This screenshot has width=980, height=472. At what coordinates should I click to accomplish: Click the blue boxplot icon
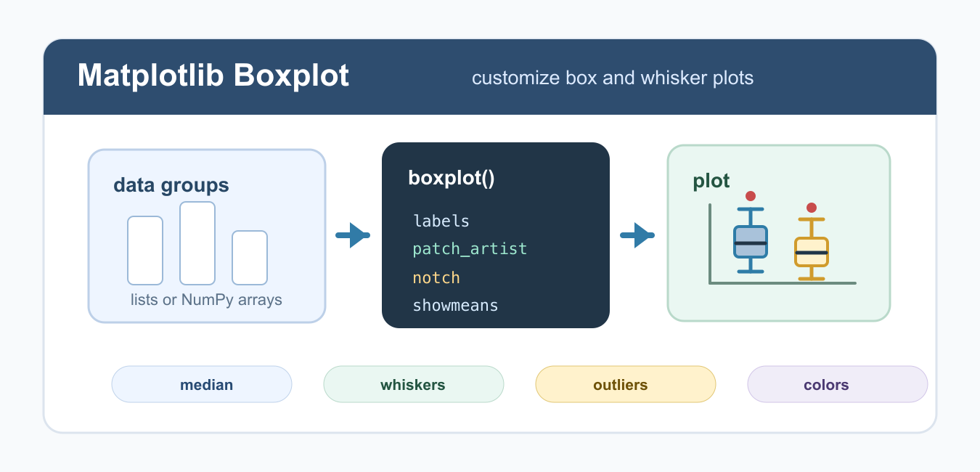tap(751, 240)
